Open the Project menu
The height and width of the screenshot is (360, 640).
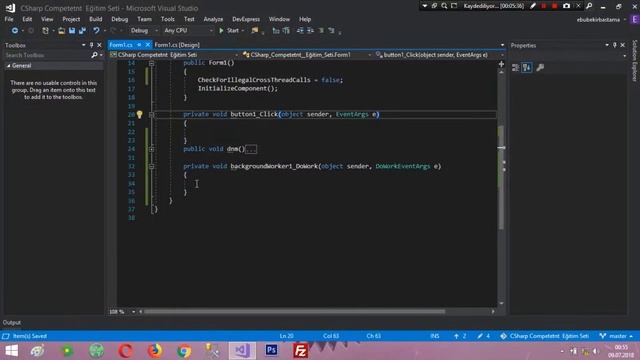pyautogui.click(x=71, y=19)
